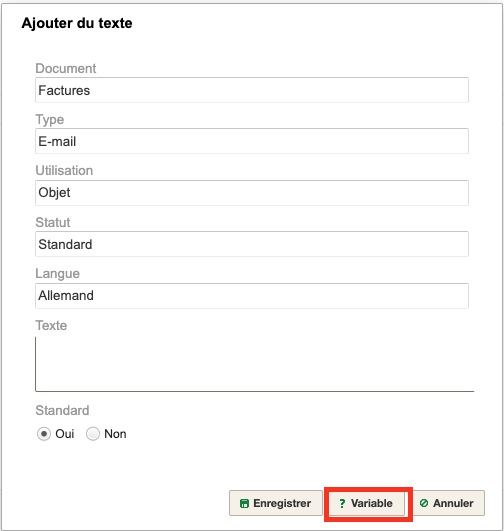Open the Document field showing Factures
This screenshot has height=531, width=504.
coord(252,90)
